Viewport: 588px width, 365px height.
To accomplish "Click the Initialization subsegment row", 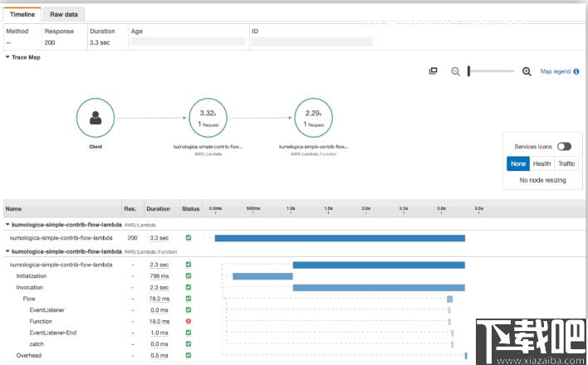I will click(x=294, y=275).
